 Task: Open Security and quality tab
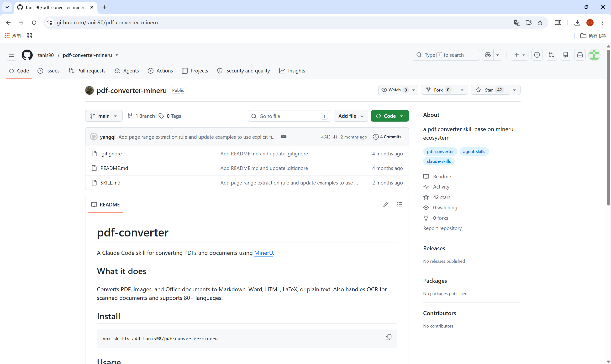244,71
